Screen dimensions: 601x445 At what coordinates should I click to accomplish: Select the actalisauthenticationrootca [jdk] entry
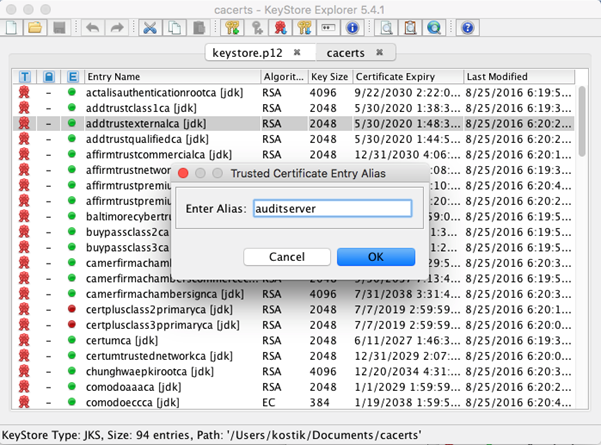click(x=293, y=92)
